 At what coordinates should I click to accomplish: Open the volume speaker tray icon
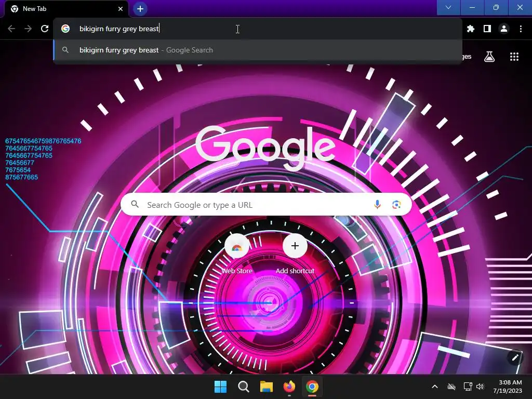coord(480,387)
